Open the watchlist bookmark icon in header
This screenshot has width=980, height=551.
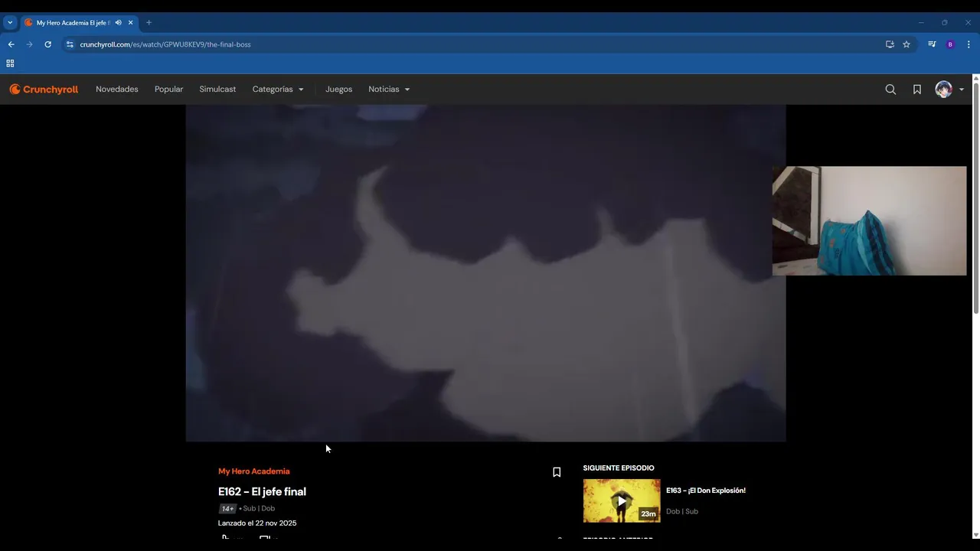(916, 90)
